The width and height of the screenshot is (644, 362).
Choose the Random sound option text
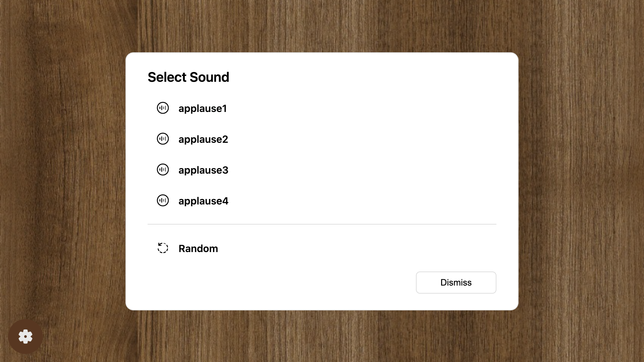tap(198, 248)
